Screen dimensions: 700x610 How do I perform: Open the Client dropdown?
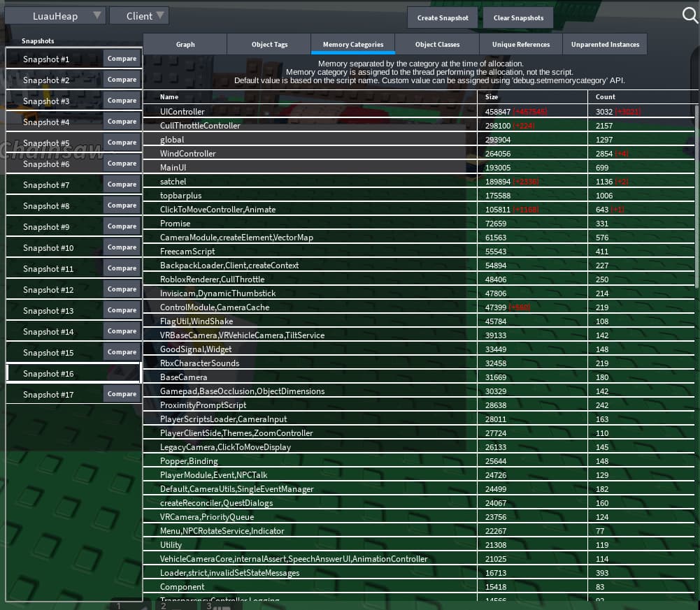point(139,16)
